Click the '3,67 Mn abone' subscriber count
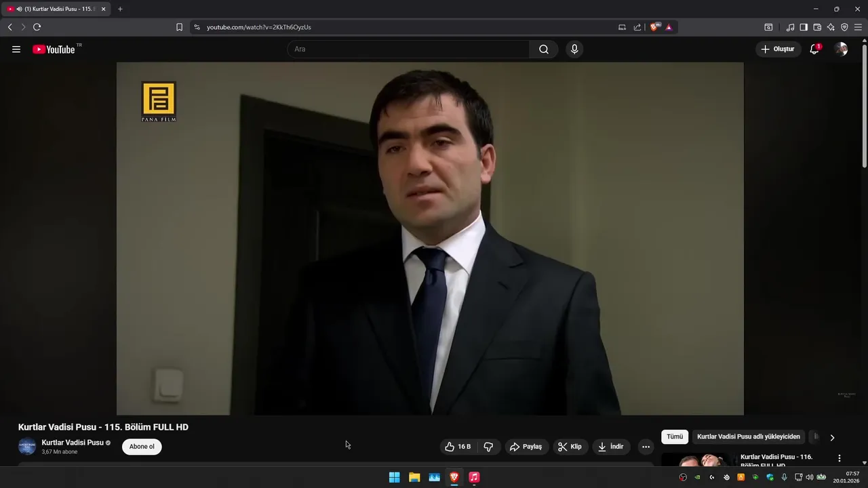Image resolution: width=868 pixels, height=488 pixels. [60, 452]
